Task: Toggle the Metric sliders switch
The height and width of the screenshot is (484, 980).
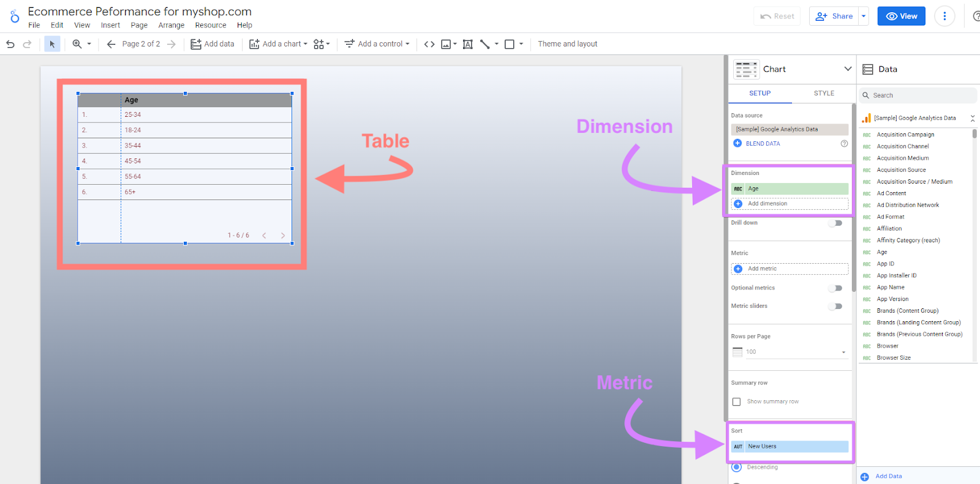Action: tap(836, 307)
